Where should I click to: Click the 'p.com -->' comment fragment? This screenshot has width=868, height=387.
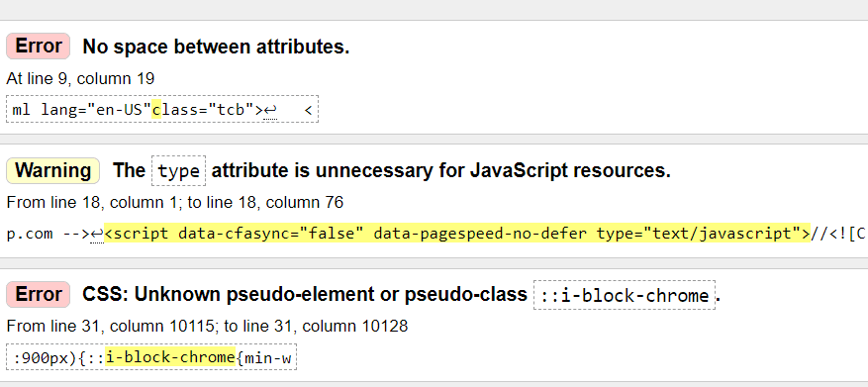click(x=48, y=235)
